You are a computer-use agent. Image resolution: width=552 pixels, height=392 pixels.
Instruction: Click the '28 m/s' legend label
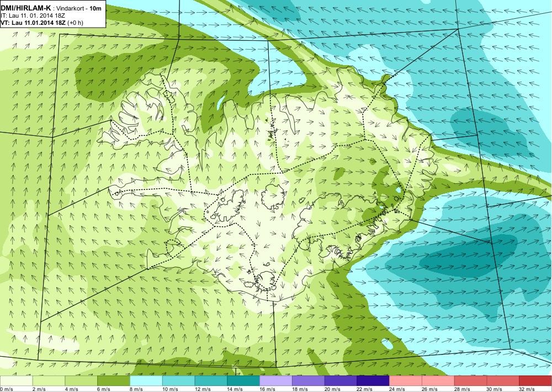point(462,389)
